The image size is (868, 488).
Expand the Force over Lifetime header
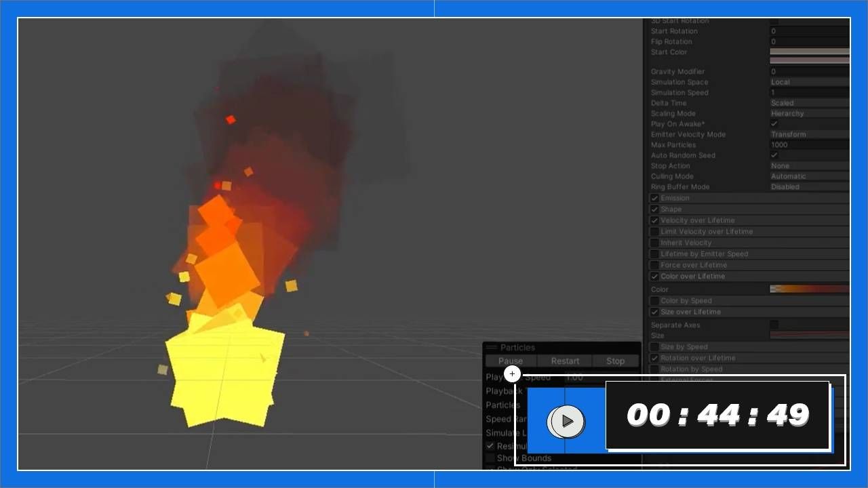point(749,265)
